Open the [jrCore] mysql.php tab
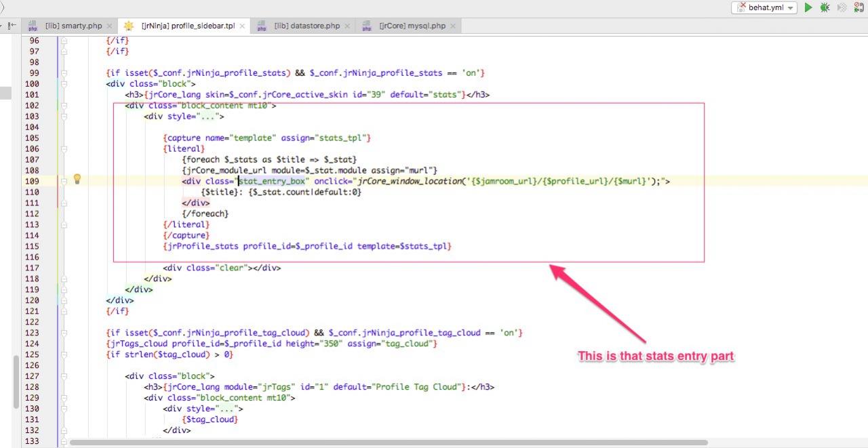Screen dimensions: 868x448 pyautogui.click(x=412, y=26)
